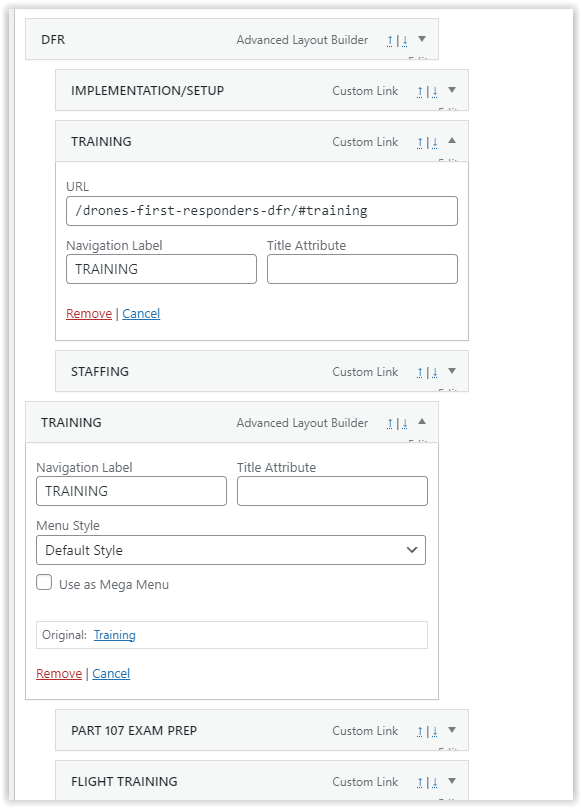This screenshot has width=581, height=808.
Task: Move nested TRAINING custom link down arrow
Action: tap(435, 142)
